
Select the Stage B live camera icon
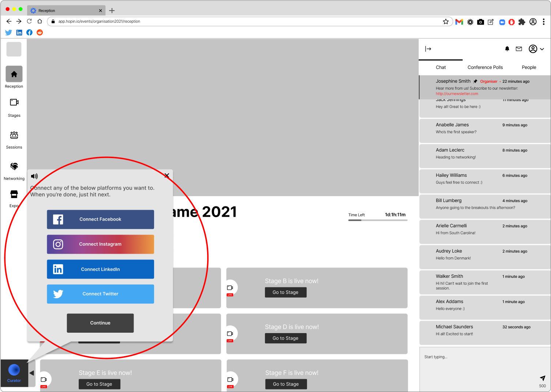click(x=230, y=288)
